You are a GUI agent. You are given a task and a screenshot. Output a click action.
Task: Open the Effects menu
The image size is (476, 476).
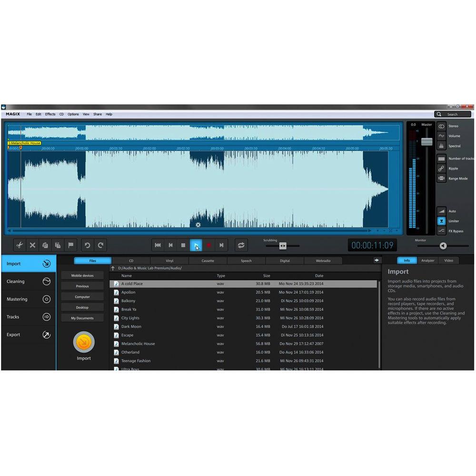tap(50, 114)
